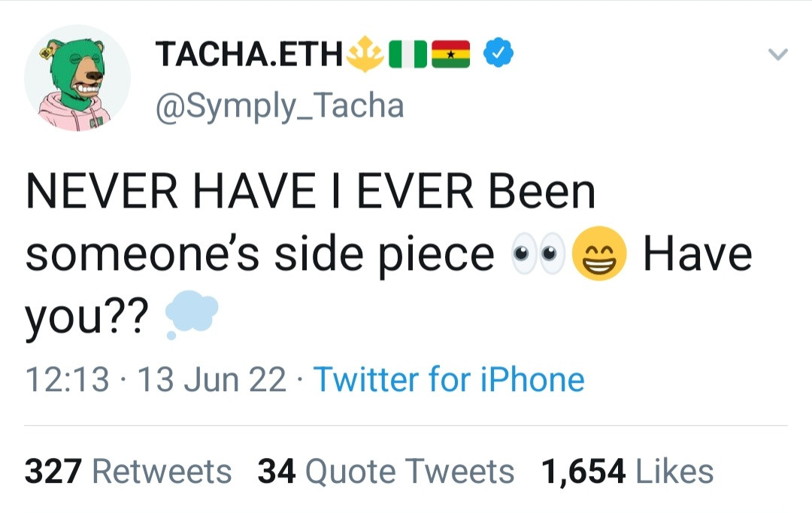The width and height of the screenshot is (812, 513).
Task: Open the @Symply_Tacha handle
Action: pos(279,106)
